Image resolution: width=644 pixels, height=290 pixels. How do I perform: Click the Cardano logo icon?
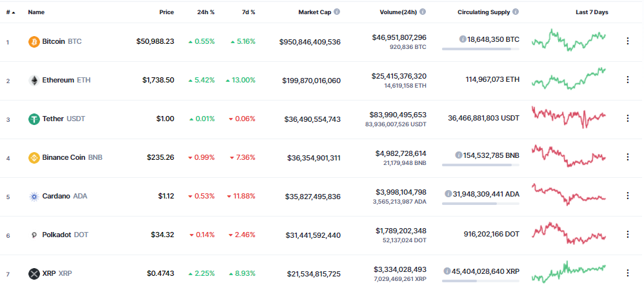(x=34, y=196)
